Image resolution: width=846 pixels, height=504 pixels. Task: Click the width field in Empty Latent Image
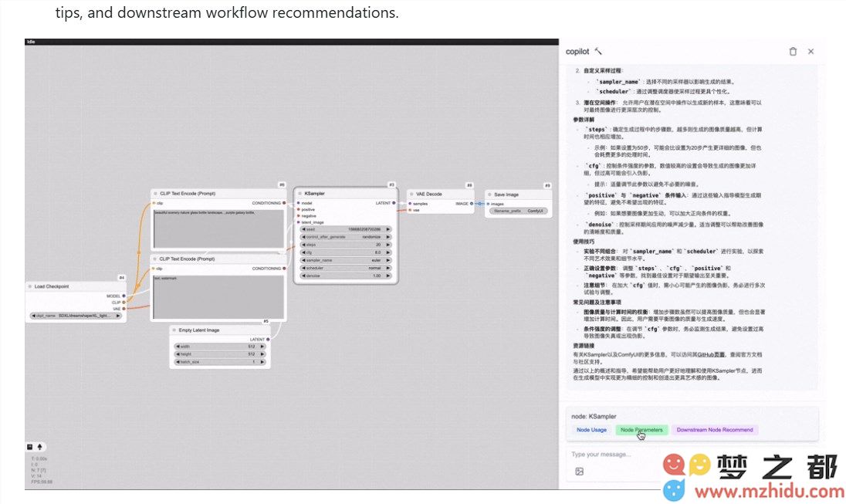tap(220, 347)
